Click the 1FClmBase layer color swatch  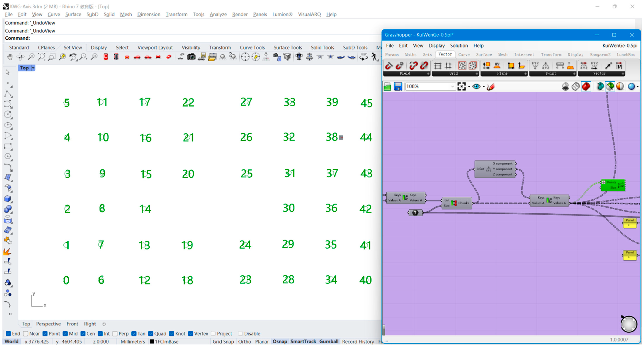(x=152, y=342)
